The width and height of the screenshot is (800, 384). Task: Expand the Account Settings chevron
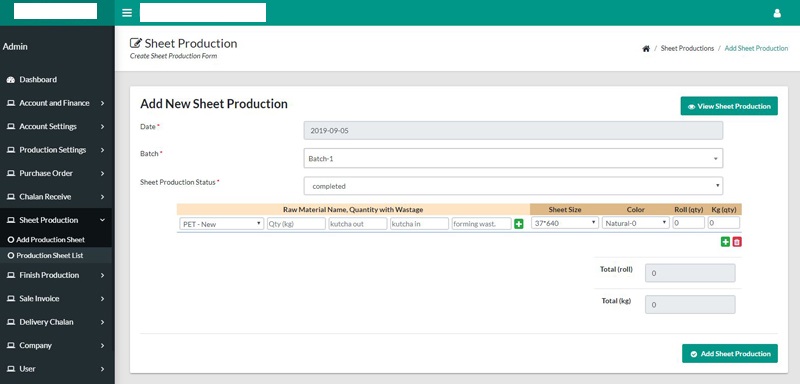tap(103, 126)
